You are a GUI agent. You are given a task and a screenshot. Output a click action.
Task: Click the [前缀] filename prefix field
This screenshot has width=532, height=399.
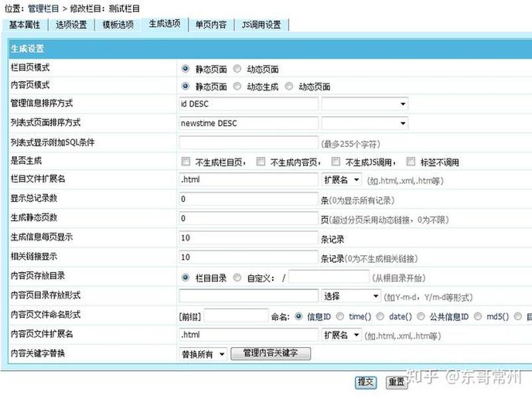236,315
